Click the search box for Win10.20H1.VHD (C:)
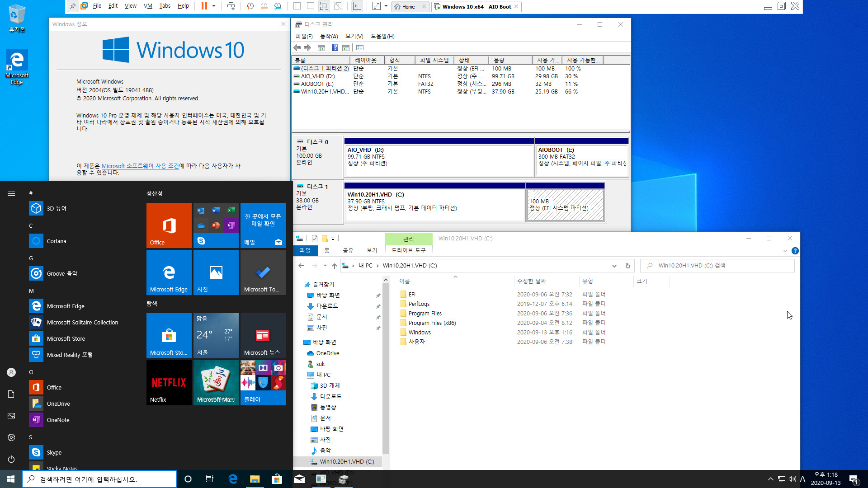Screen dimensions: 868x488 point(717,266)
